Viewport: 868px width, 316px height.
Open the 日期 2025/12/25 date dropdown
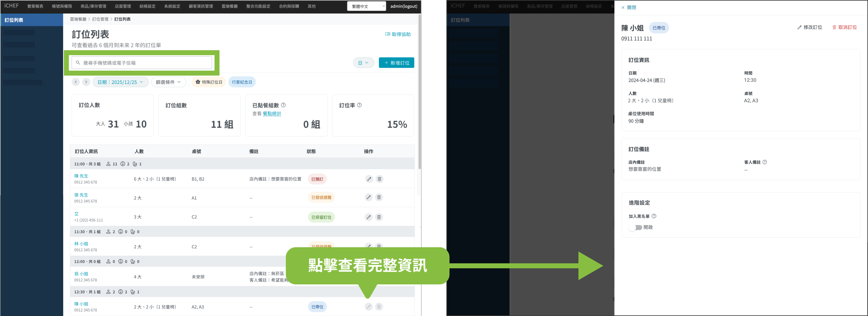click(120, 82)
